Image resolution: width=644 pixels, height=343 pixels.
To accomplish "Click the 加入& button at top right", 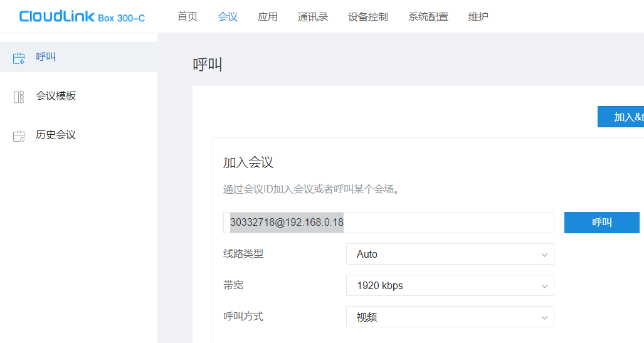I will 621,117.
